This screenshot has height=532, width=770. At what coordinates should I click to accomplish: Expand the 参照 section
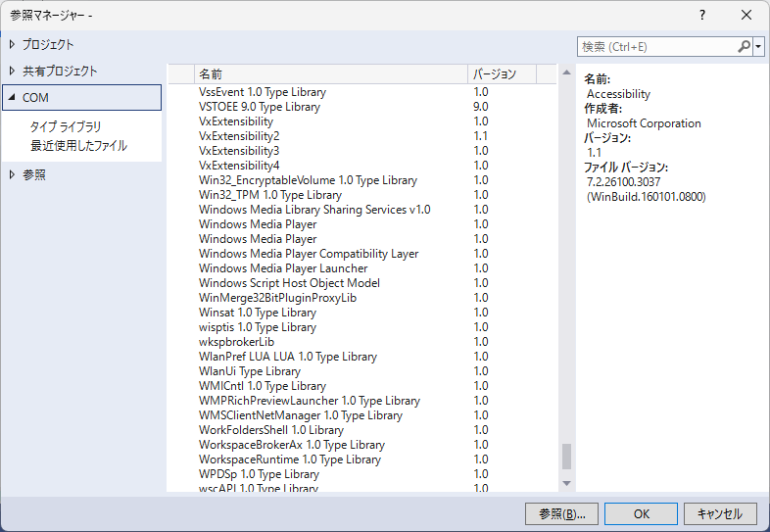pos(13,174)
